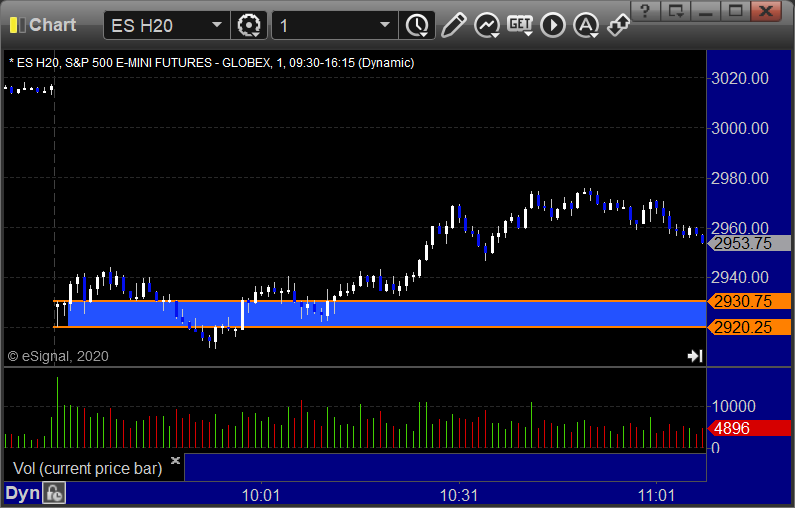Minimize the chart window
795x508 pixels.
click(705, 11)
